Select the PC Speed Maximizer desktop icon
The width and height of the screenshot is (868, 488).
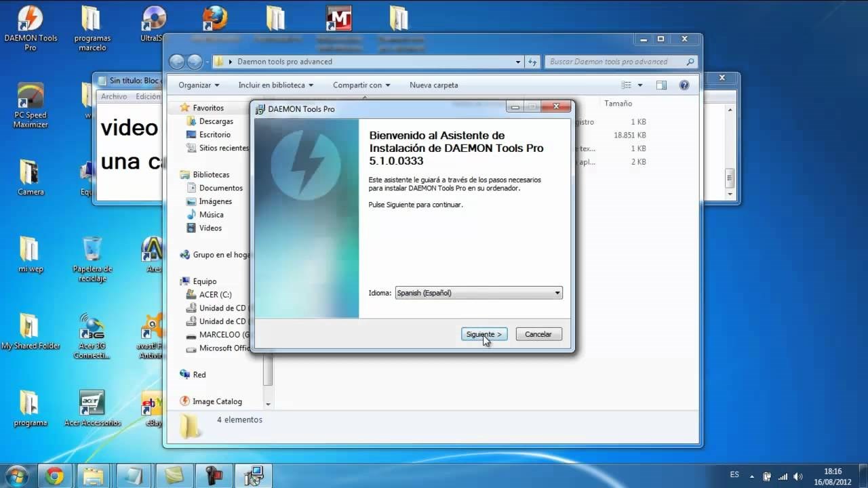tap(31, 106)
